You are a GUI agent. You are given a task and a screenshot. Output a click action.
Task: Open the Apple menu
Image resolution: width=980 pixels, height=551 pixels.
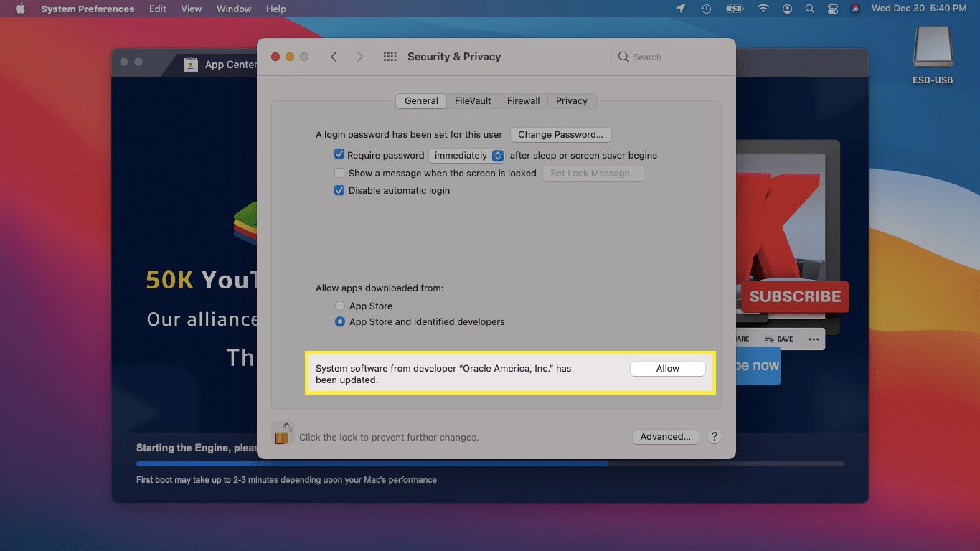(x=20, y=9)
